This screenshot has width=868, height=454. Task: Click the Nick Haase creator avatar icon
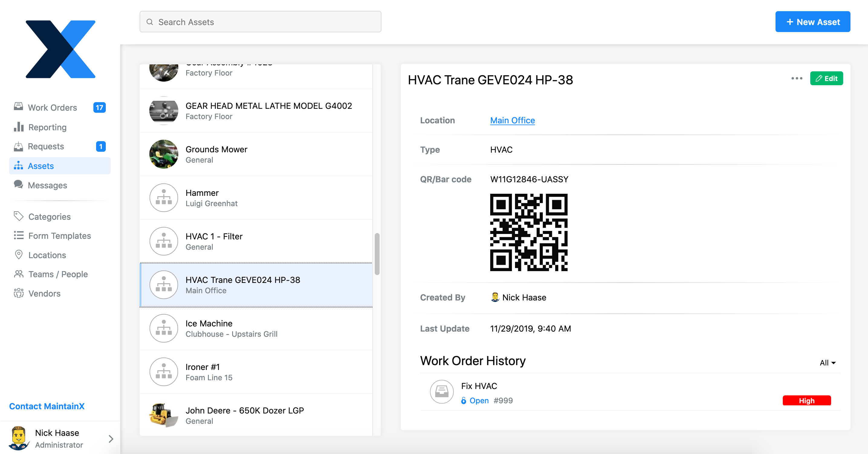click(x=495, y=297)
